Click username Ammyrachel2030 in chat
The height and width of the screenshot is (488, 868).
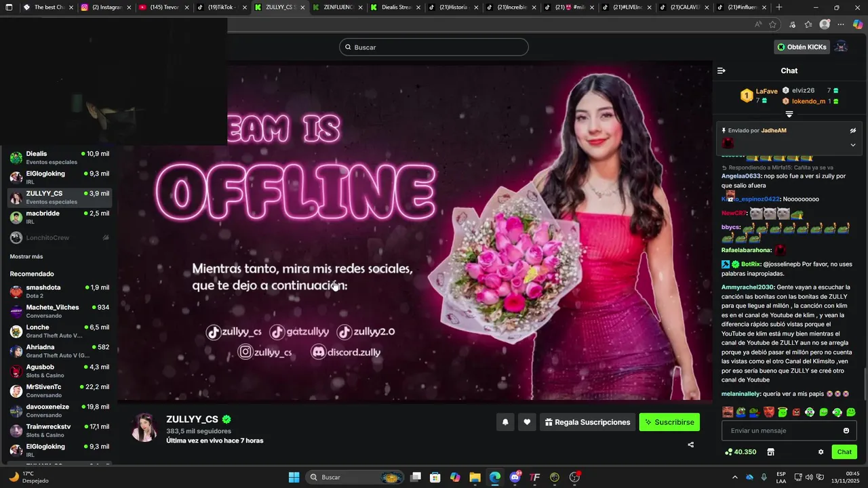click(748, 287)
